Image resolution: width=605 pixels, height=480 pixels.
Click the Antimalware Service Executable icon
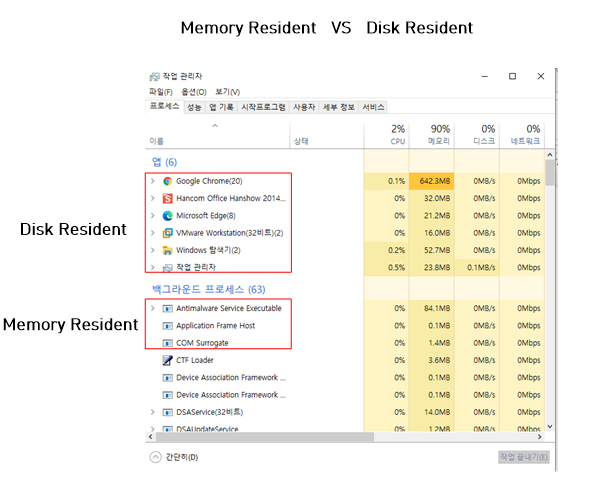[x=167, y=308]
